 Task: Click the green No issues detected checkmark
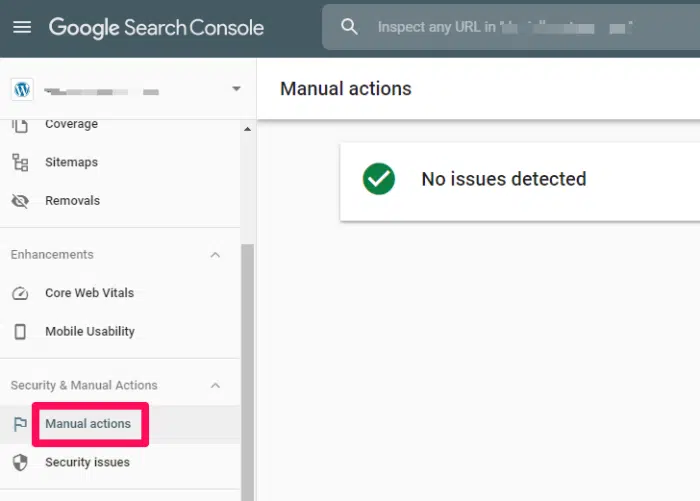[379, 179]
